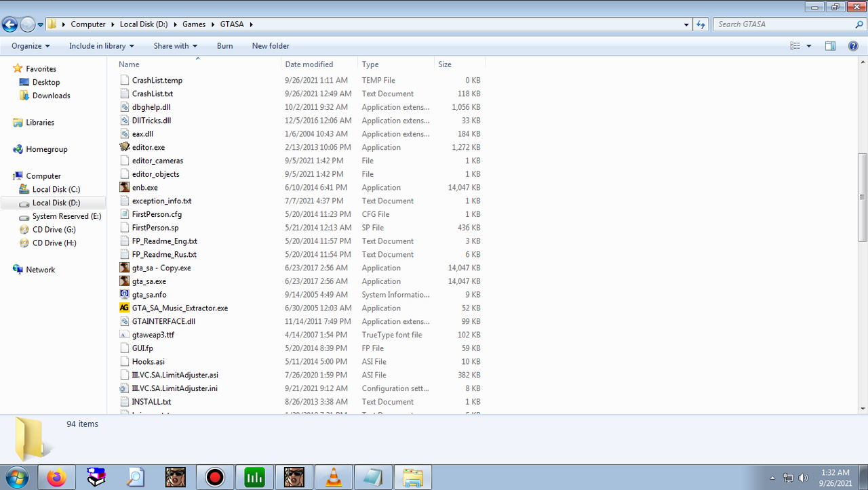868x490 pixels.
Task: Open the Share with dropdown
Action: click(x=175, y=46)
